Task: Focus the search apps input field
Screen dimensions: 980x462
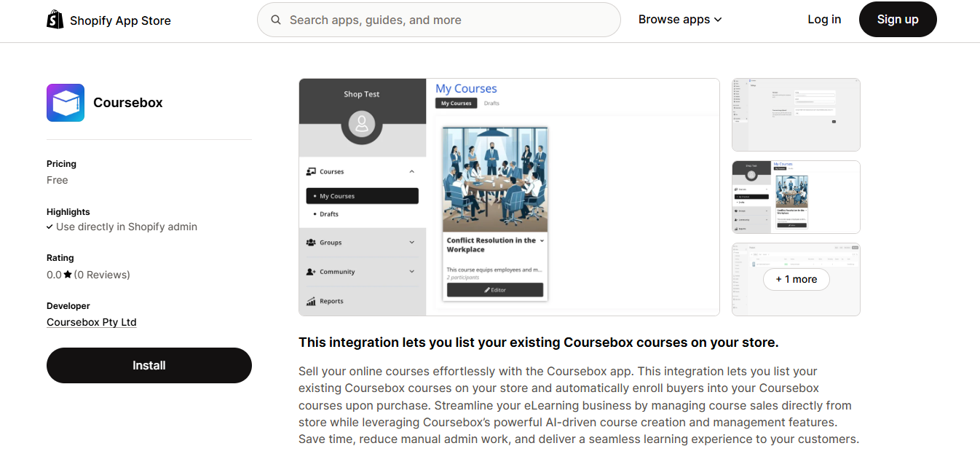Action: tap(439, 20)
